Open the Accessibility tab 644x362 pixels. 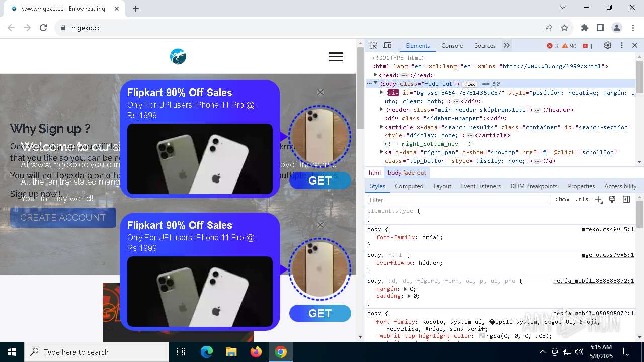[620, 186]
